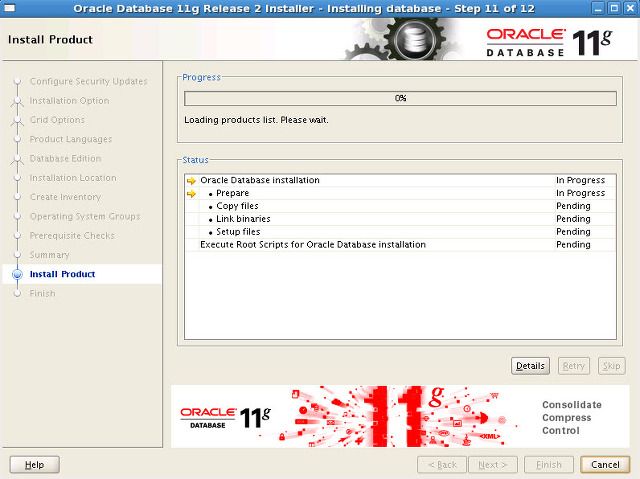Select the Oracle Database installation status row
This screenshot has width=640, height=479.
coord(400,180)
